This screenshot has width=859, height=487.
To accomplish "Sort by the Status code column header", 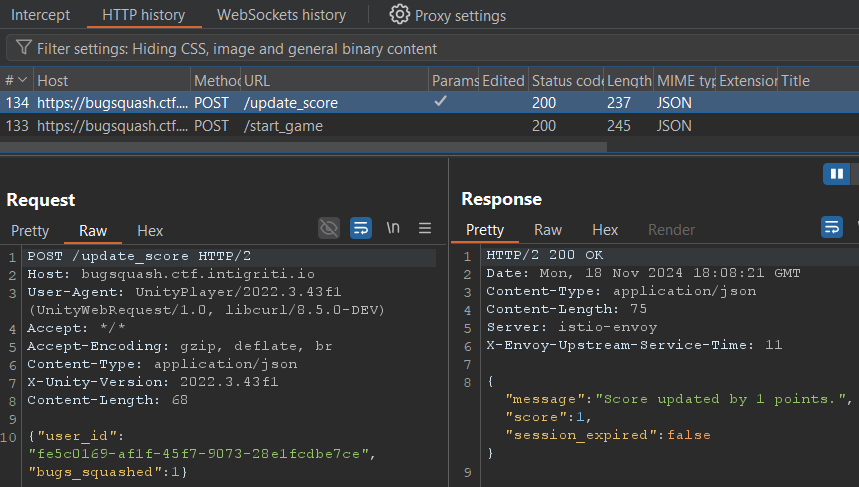I will [x=565, y=80].
